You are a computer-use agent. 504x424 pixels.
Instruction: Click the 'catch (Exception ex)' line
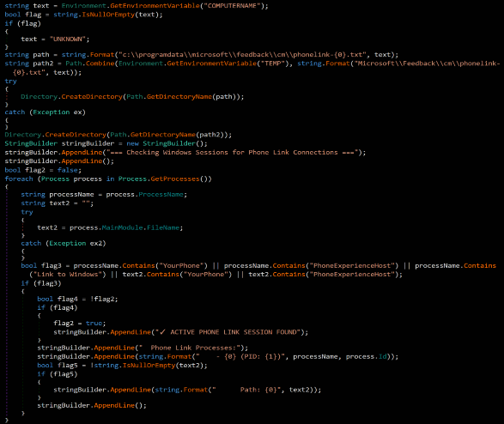click(45, 112)
